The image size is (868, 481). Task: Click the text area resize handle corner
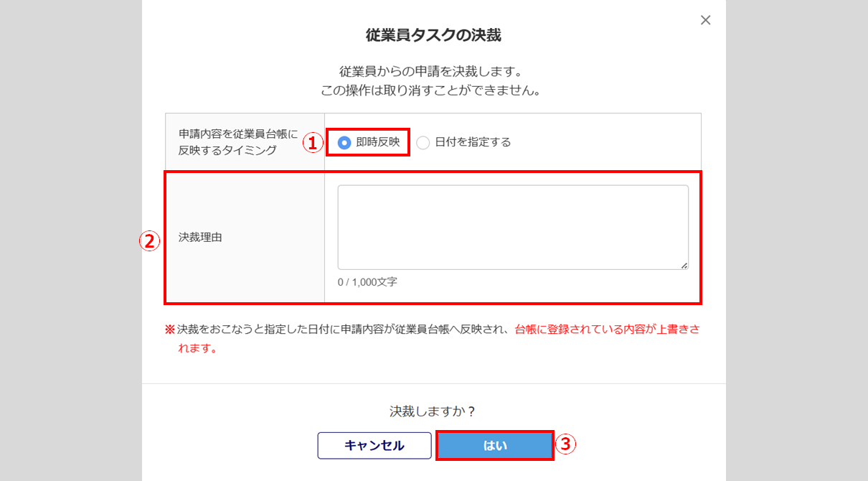point(684,265)
